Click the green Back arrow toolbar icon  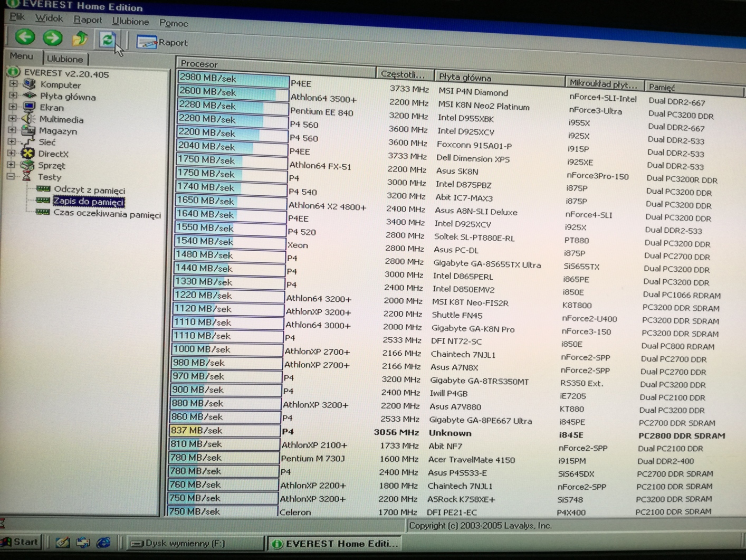pos(25,37)
